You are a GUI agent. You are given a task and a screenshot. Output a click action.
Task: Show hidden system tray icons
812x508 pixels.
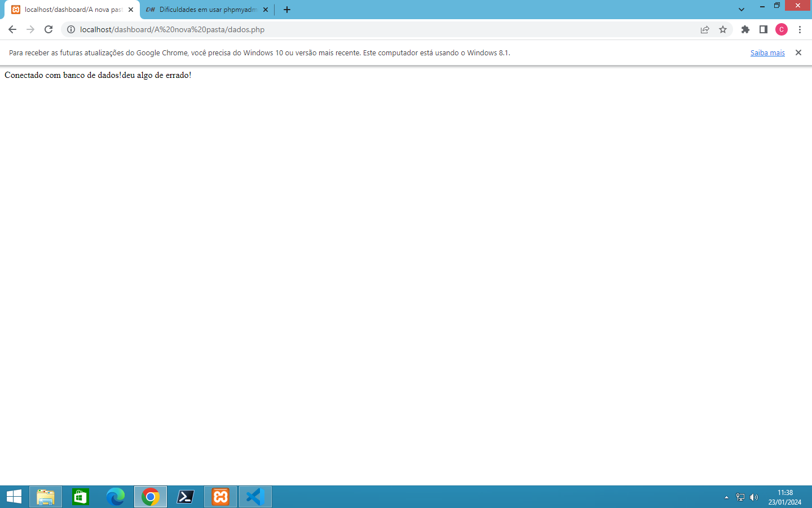click(x=726, y=497)
